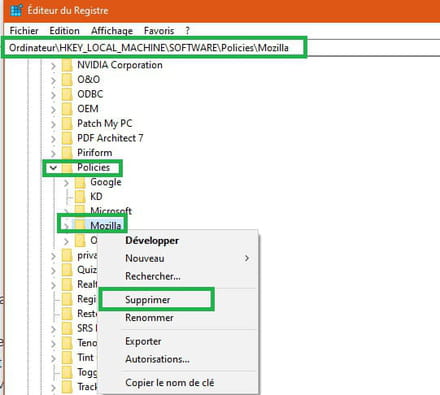The height and width of the screenshot is (395, 440).
Task: Choose Renommer in the context menu
Action: [x=149, y=318]
